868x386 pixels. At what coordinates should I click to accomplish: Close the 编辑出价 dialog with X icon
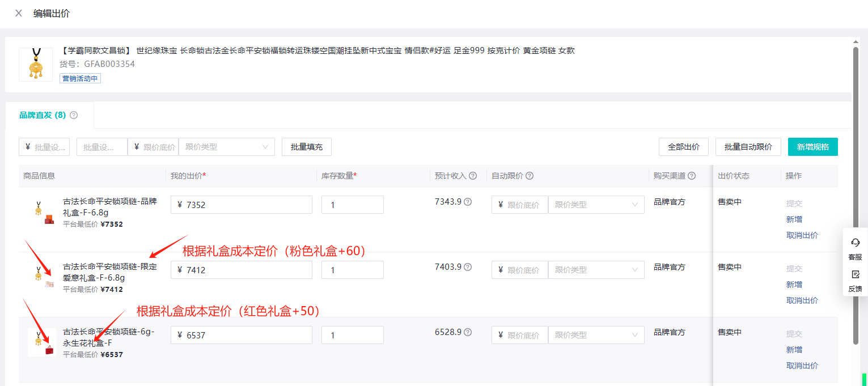click(19, 13)
